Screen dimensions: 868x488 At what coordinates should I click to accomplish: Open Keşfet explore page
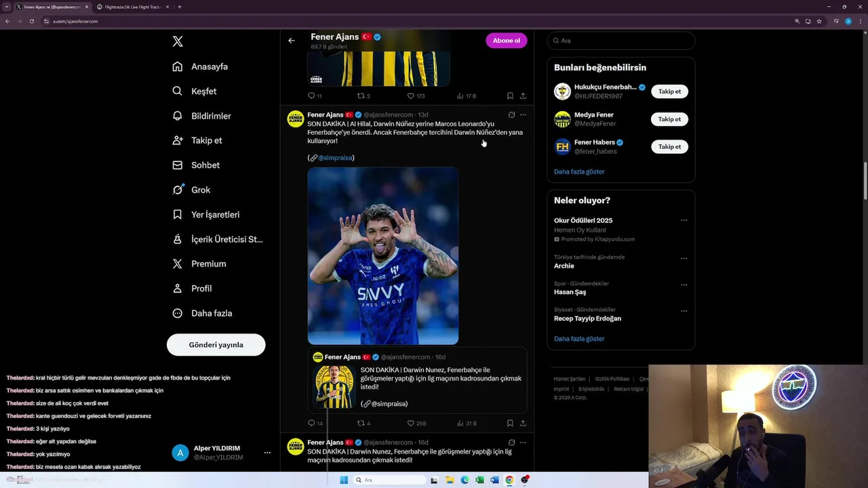click(195, 91)
